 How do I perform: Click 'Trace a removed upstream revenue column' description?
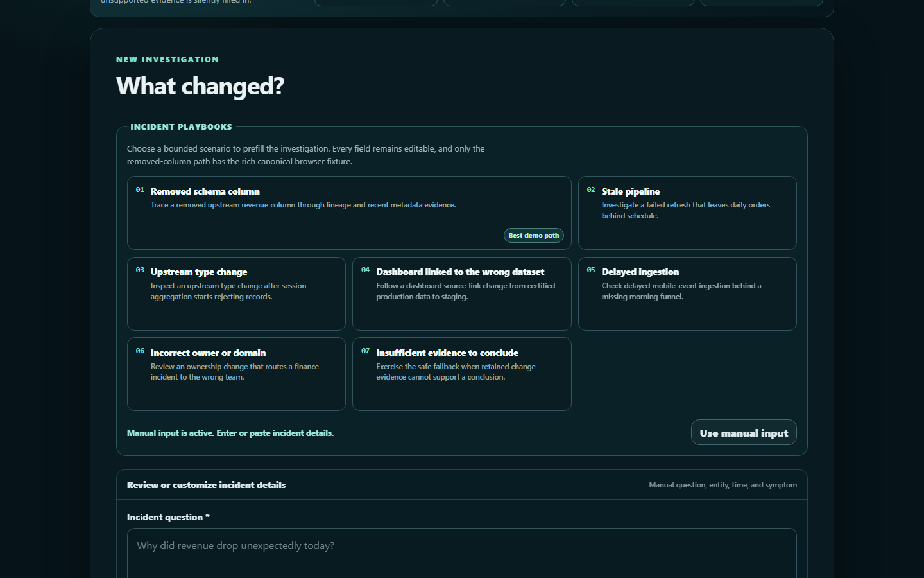click(x=304, y=205)
